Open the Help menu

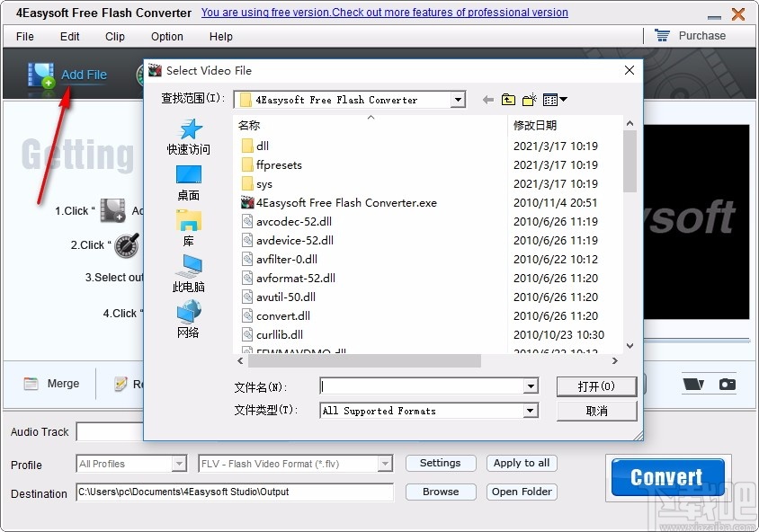[220, 37]
